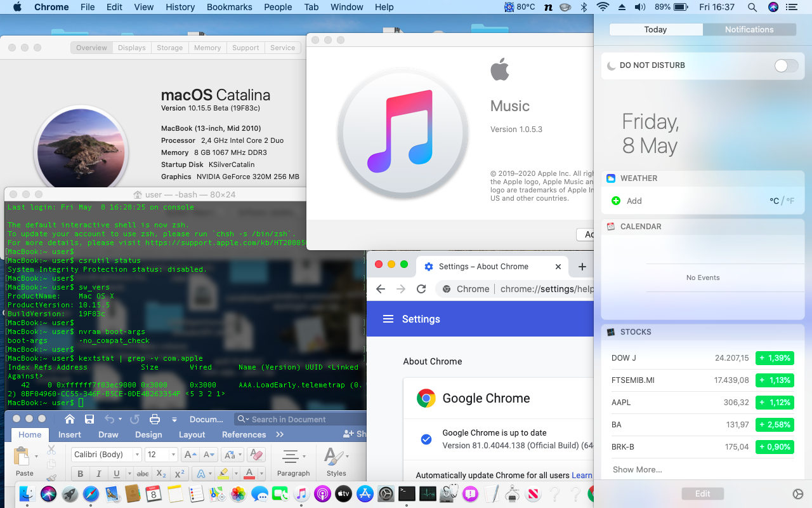Viewport: 812px width, 508px height.
Task: Click the Share button in Word
Action: click(354, 434)
